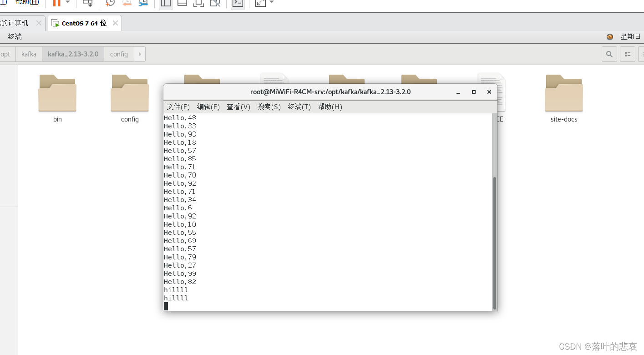Click the Hello,27 line

180,265
